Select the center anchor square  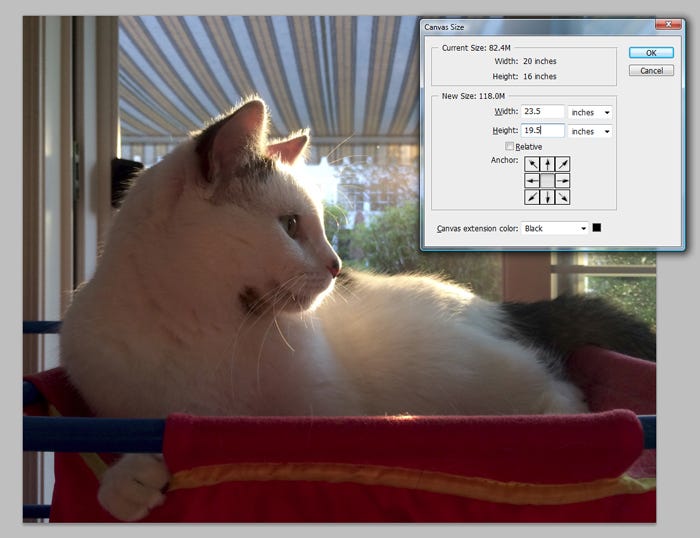(547, 181)
